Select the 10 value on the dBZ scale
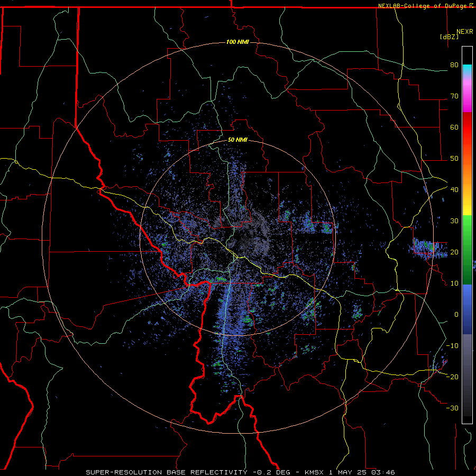The width and height of the screenshot is (476, 476). pos(454,283)
